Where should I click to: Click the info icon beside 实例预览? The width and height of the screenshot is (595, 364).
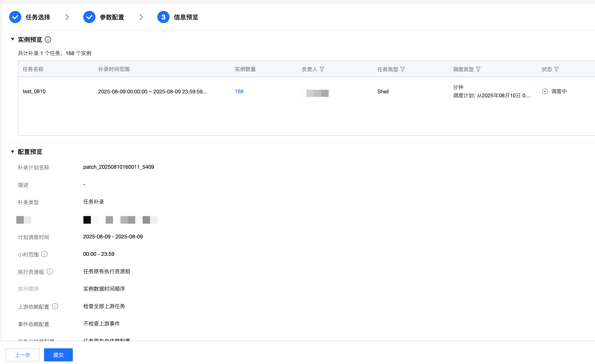(x=48, y=40)
